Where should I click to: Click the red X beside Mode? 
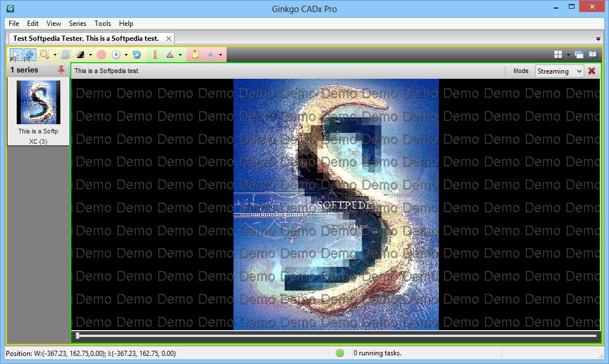click(592, 71)
